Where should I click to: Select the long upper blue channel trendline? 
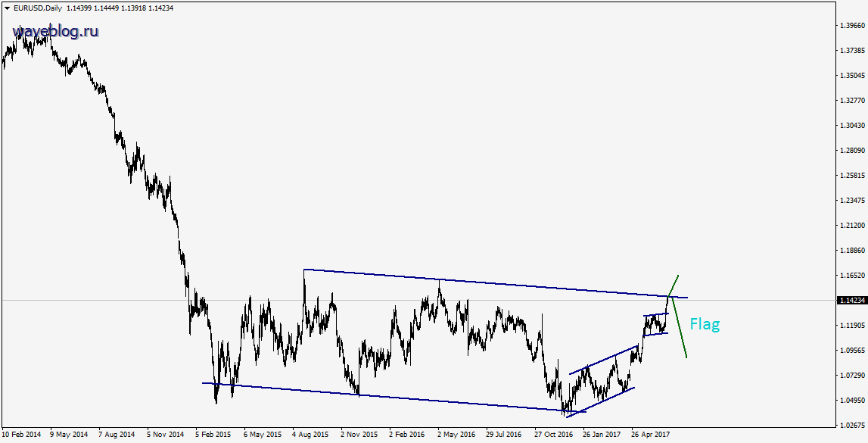click(496, 283)
